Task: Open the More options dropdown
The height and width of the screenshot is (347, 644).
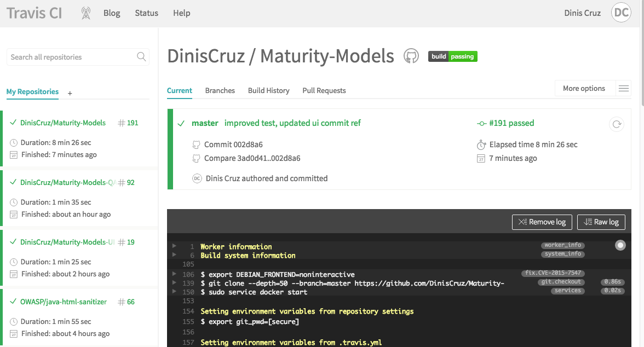Action: (x=584, y=89)
